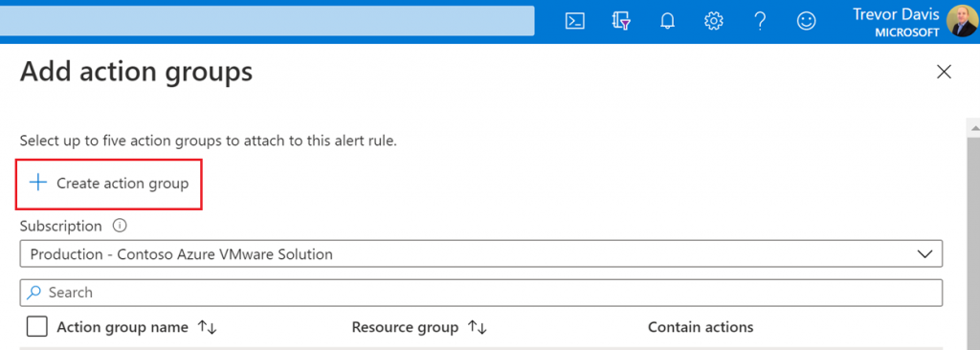This screenshot has width=980, height=350.
Task: Click the Add action groups heading
Action: [x=136, y=73]
